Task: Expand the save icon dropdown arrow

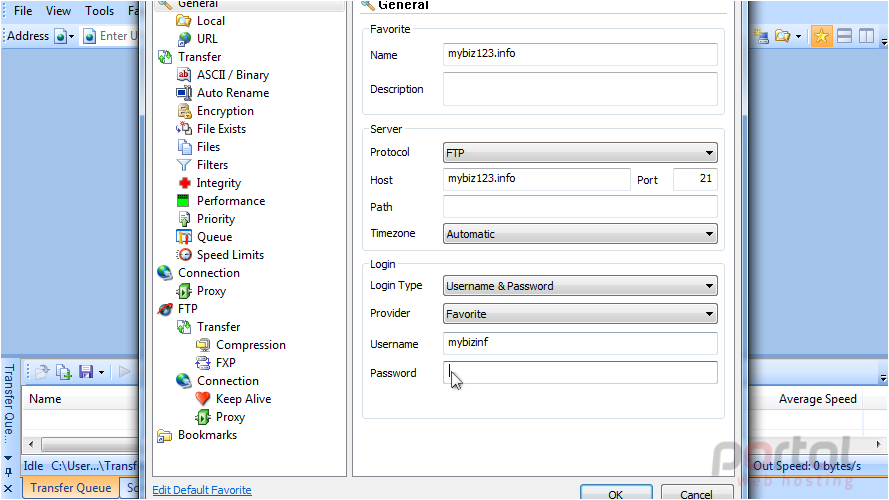Action: point(101,372)
